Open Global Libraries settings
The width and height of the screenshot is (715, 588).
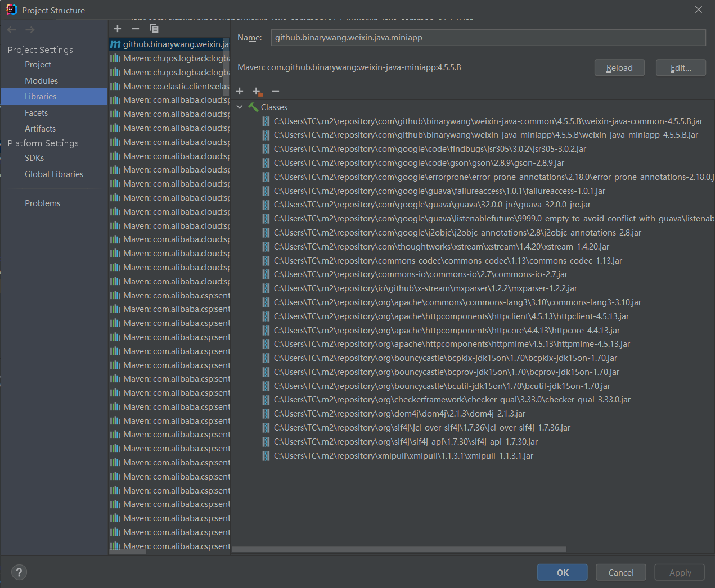coord(54,174)
